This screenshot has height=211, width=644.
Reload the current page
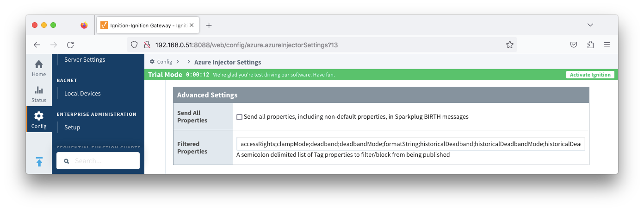tap(70, 45)
